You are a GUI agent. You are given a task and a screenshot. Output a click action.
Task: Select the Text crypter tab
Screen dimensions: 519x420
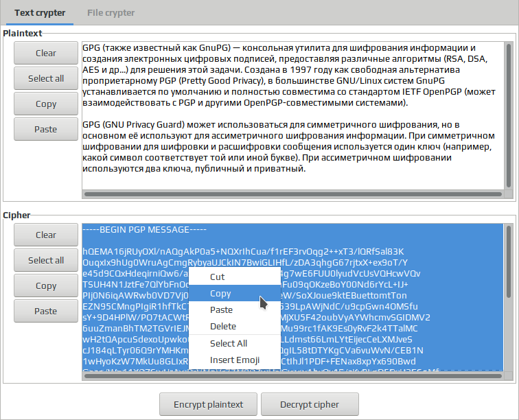coord(40,12)
